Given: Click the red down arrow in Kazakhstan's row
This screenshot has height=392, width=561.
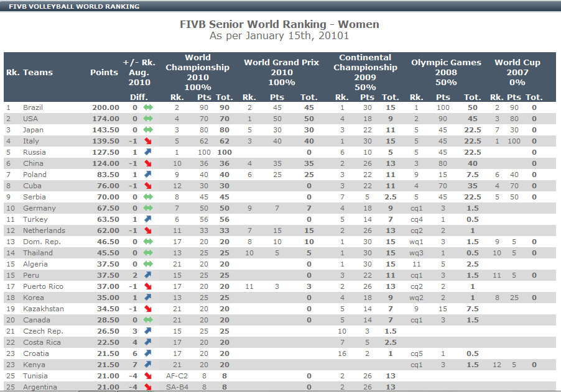Looking at the screenshot, I should coord(147,309).
